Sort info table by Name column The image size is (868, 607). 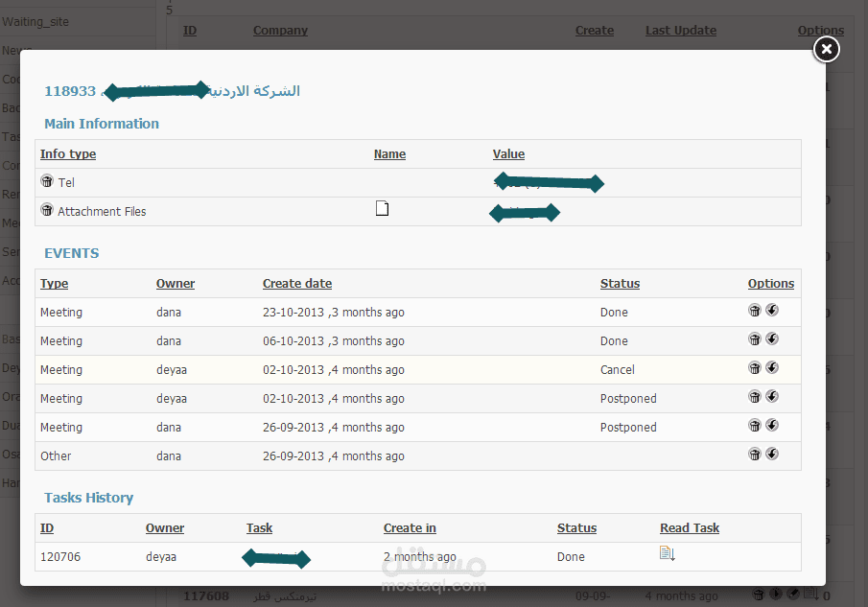389,153
